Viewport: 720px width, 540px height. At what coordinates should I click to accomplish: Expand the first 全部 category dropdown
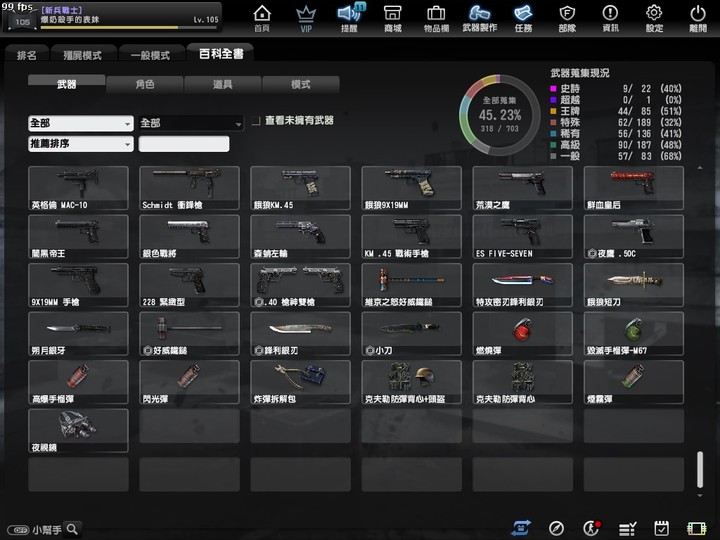[81, 124]
